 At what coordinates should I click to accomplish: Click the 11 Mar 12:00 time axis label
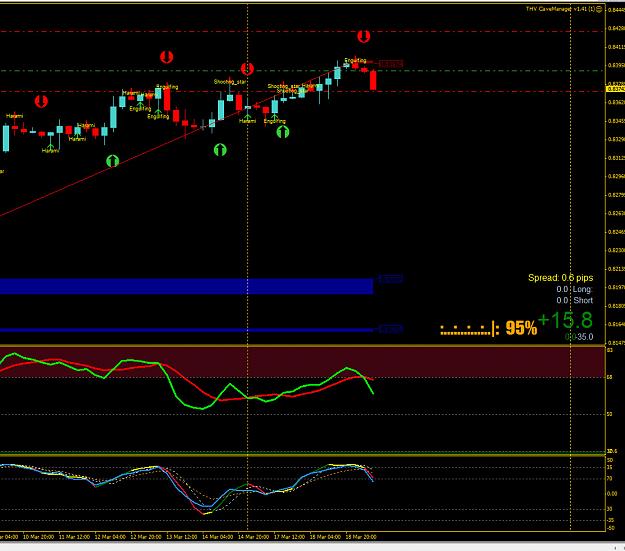pos(74,537)
